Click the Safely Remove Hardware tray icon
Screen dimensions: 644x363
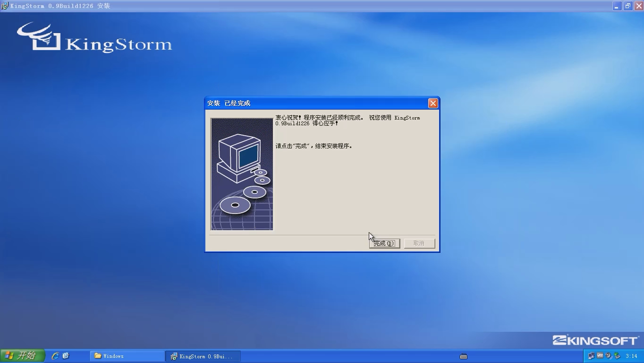[617, 356]
